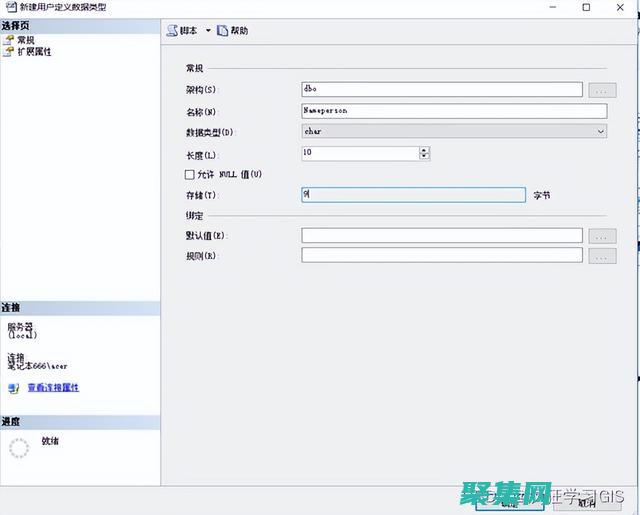This screenshot has width=640, height=515.
Task: Click the script icon in the toolbar
Action: 172,31
